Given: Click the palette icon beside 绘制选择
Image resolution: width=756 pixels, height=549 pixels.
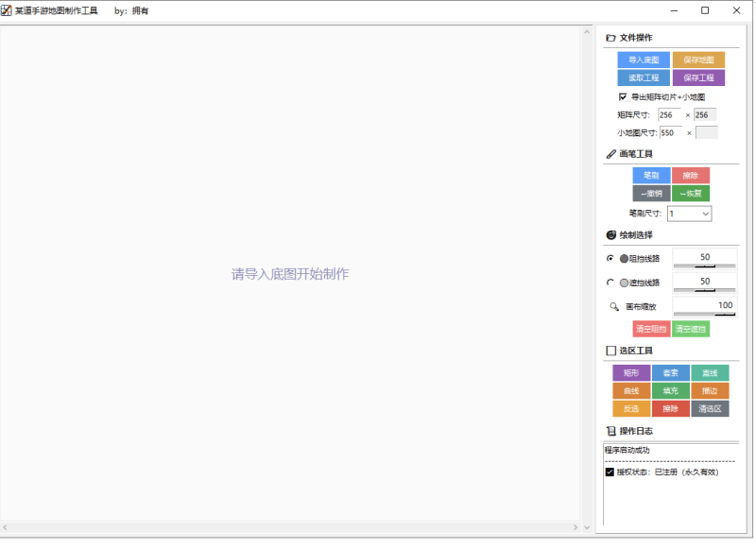Looking at the screenshot, I should click(x=610, y=234).
